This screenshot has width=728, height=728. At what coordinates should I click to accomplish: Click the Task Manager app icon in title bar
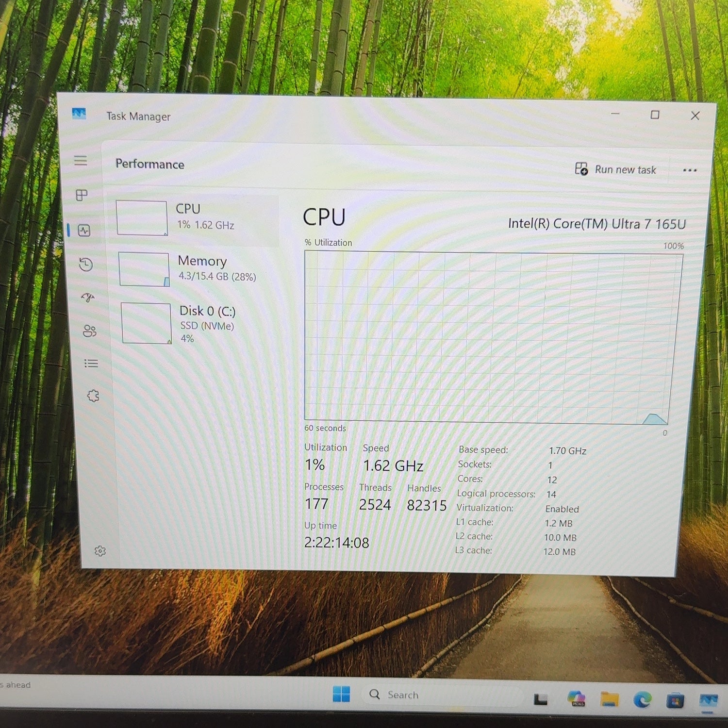coord(79,114)
